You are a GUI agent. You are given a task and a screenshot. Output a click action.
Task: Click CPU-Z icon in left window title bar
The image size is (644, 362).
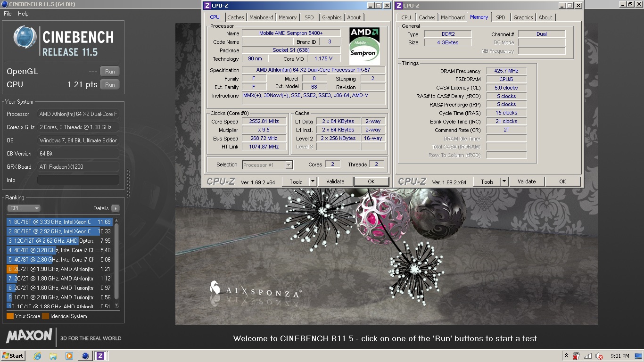point(207,6)
